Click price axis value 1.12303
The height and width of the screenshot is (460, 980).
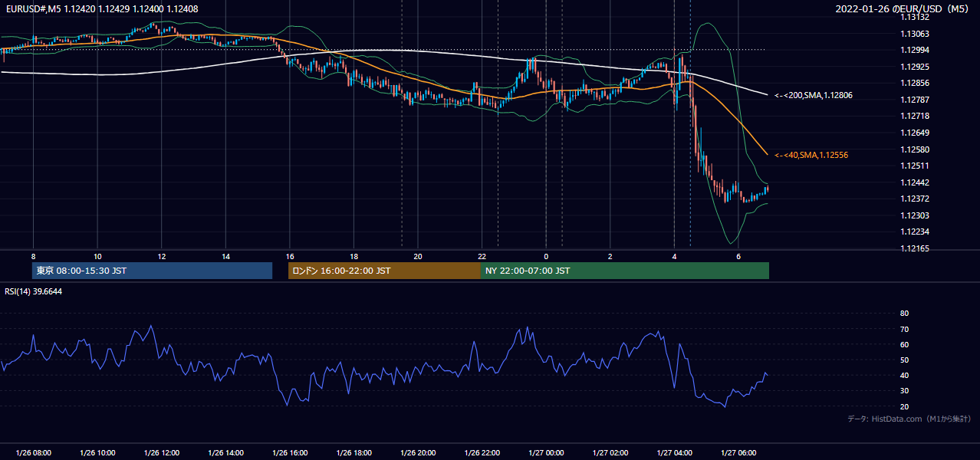pos(916,215)
